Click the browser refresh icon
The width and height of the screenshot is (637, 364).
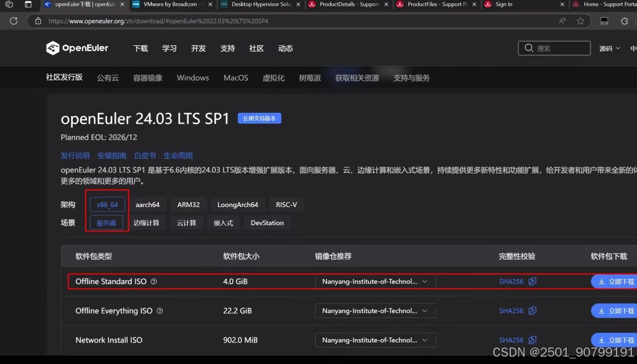[x=14, y=21]
